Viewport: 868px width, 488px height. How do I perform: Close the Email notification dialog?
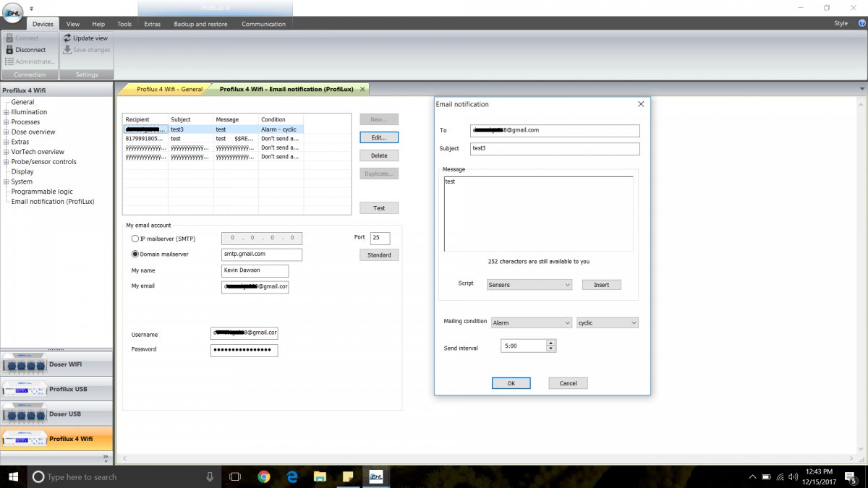coord(640,104)
